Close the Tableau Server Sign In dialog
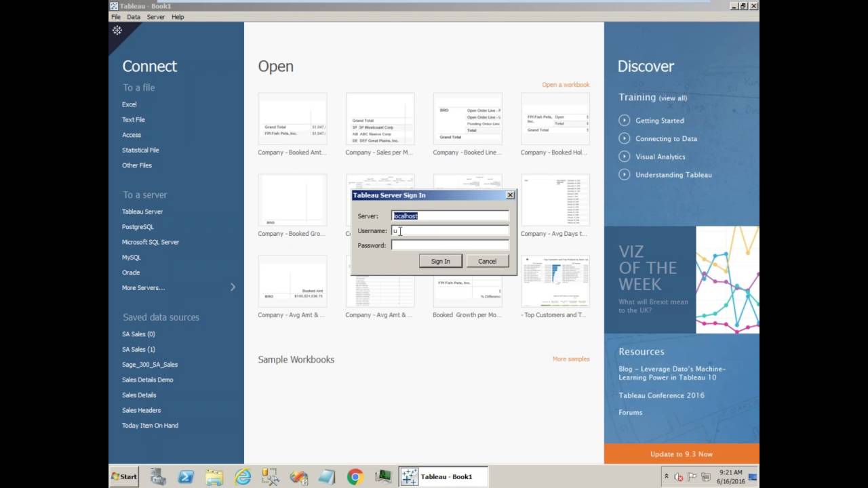Screen dimensions: 868x488 (x=510, y=195)
